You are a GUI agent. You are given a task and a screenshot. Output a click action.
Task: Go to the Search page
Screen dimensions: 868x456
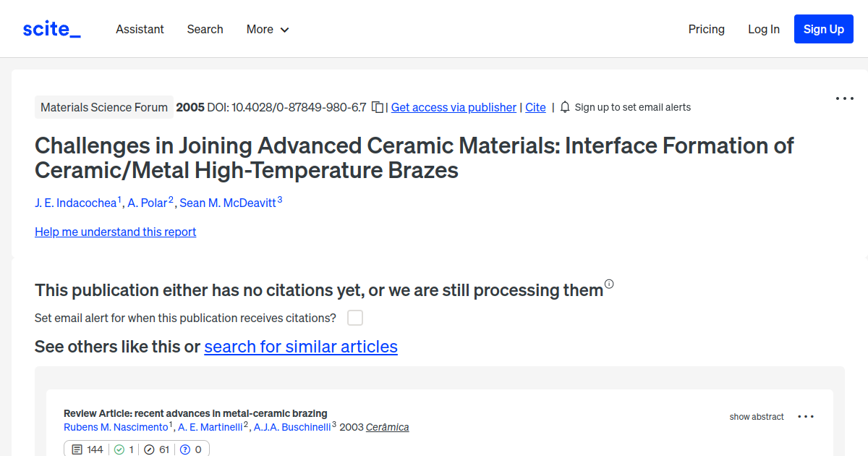click(x=205, y=29)
